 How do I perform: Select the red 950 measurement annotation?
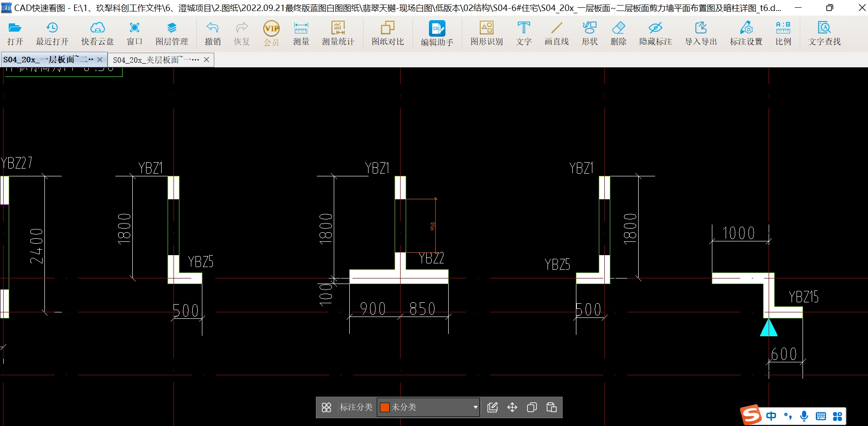[x=433, y=226]
